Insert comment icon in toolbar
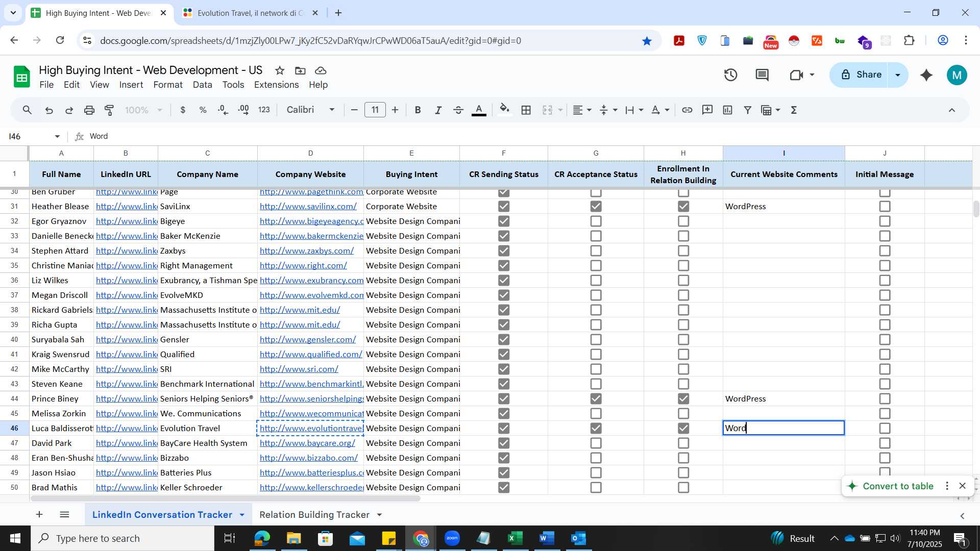The height and width of the screenshot is (551, 980). coord(707,110)
